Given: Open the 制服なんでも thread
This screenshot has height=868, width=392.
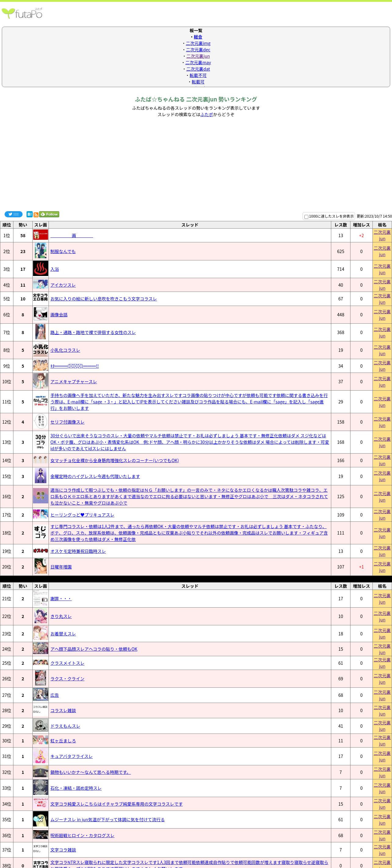Looking at the screenshot, I should (x=63, y=251).
